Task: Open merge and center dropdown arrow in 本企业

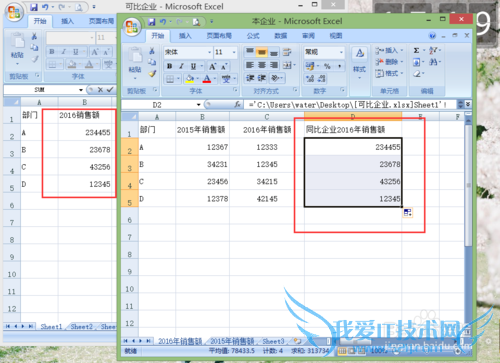Action: 294,65
